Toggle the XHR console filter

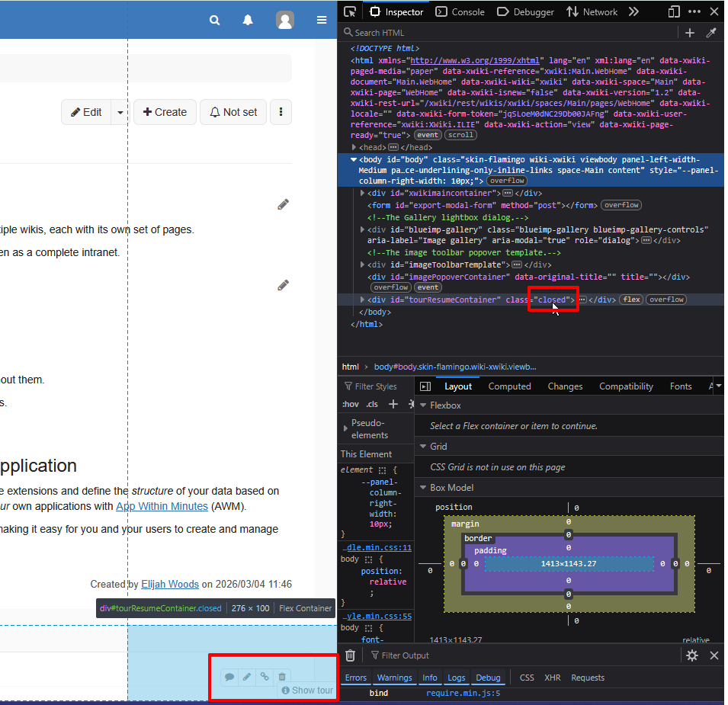click(x=552, y=678)
